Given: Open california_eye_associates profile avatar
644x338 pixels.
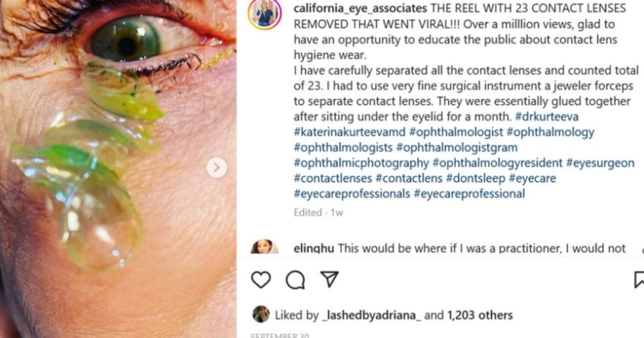Looking at the screenshot, I should [265, 13].
